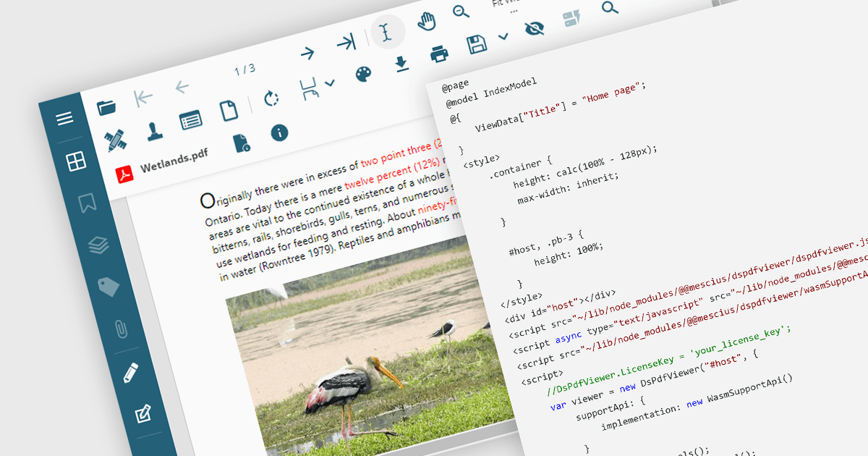This screenshot has width=868, height=456.
Task: Save the document with floppy icon
Action: coord(477,44)
